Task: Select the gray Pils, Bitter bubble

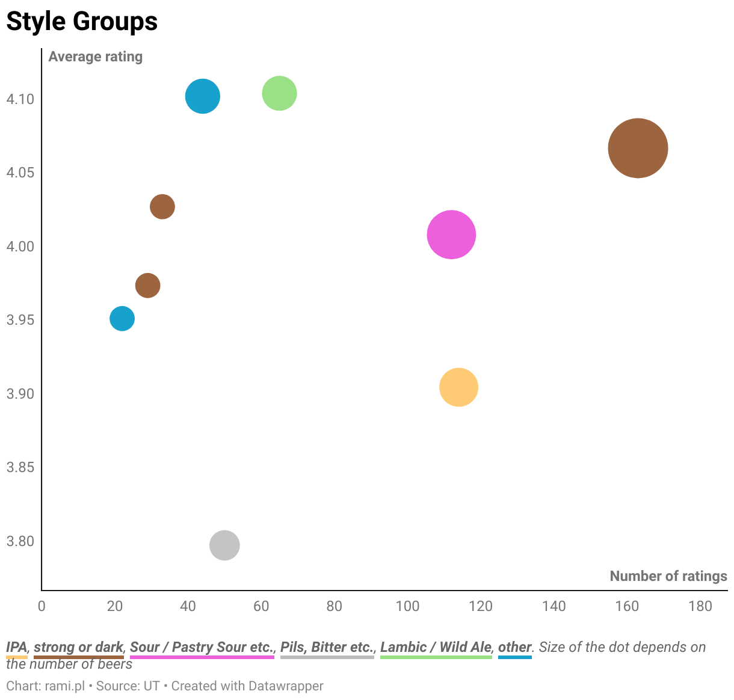Action: coord(224,545)
